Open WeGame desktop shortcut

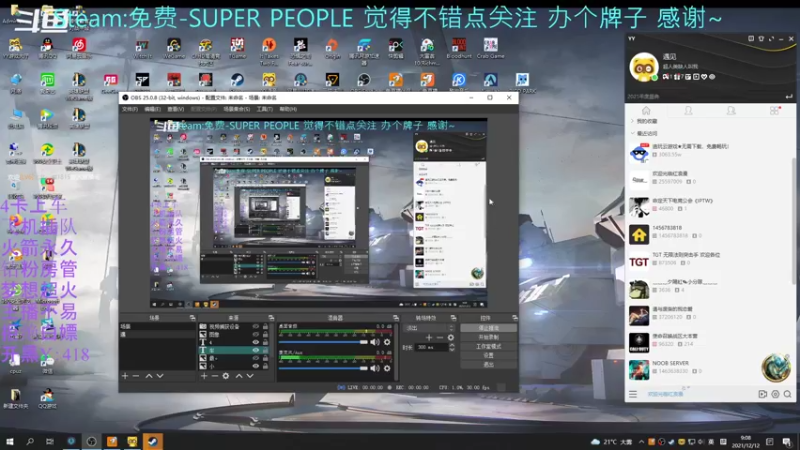[174, 48]
